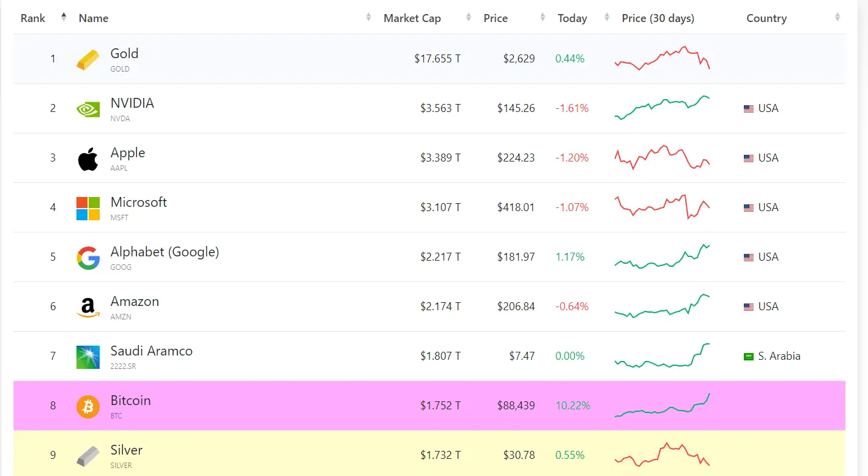Click the Google logo icon
The height and width of the screenshot is (476, 868).
[87, 258]
